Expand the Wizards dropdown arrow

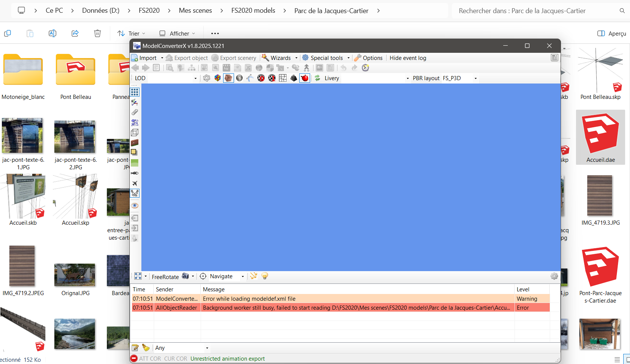pyautogui.click(x=296, y=58)
